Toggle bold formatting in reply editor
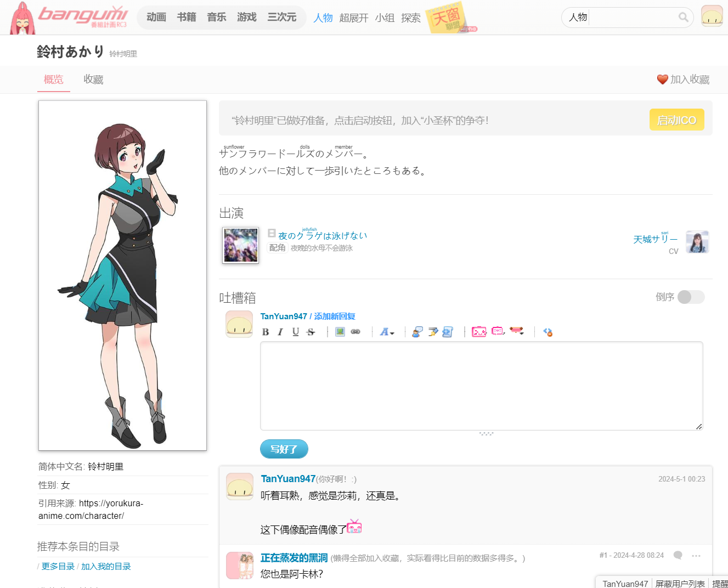The height and width of the screenshot is (588, 728). [x=266, y=332]
